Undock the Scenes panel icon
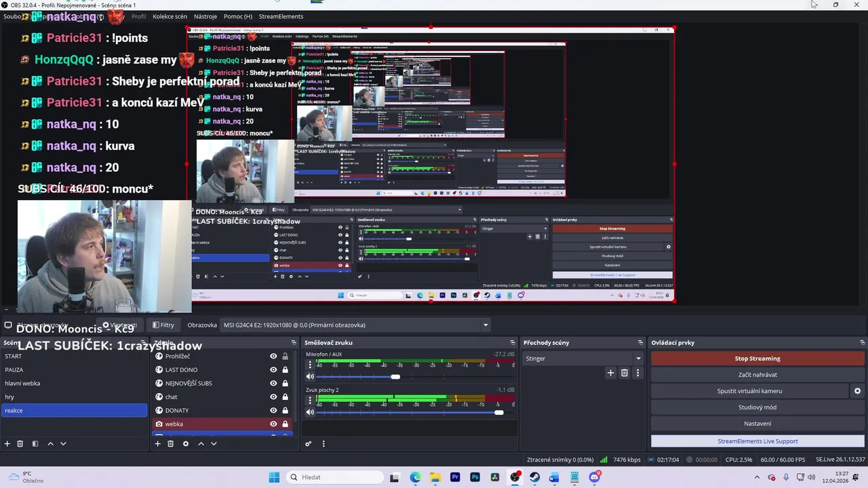The width and height of the screenshot is (868, 488). 143,342
